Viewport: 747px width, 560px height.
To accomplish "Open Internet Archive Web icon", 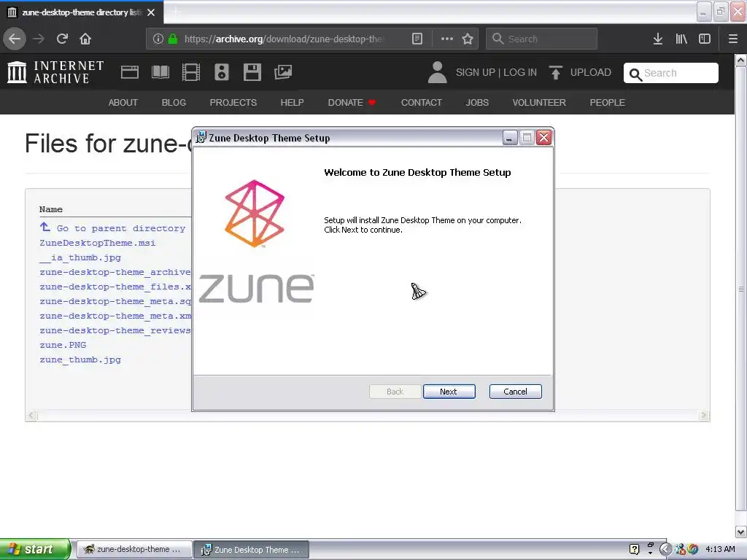I will (x=130, y=72).
